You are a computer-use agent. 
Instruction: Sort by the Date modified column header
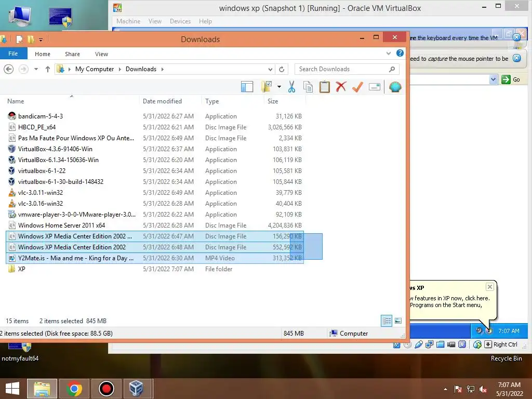click(162, 101)
